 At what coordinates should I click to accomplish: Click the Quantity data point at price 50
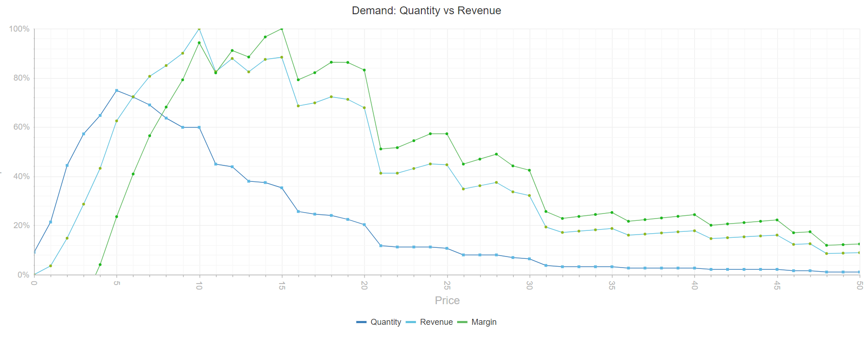(859, 272)
